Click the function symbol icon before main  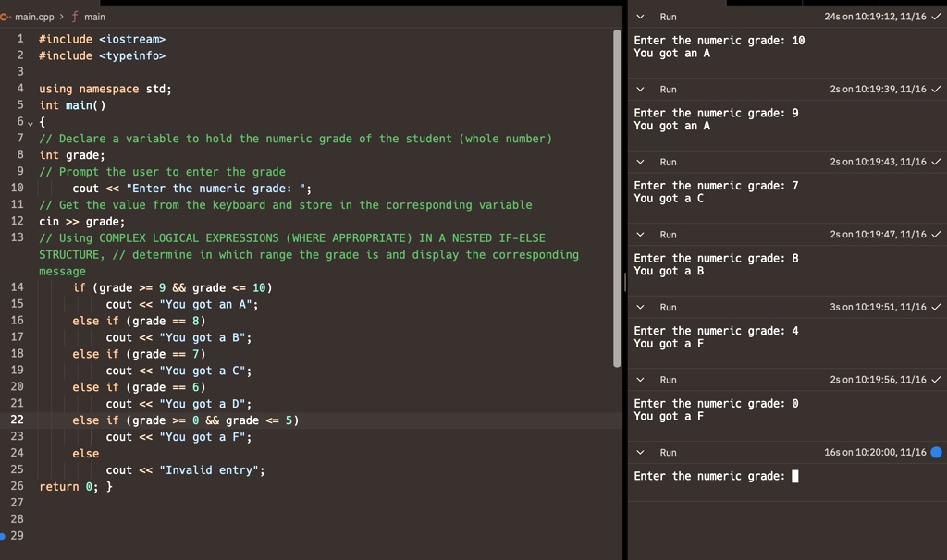click(x=73, y=17)
